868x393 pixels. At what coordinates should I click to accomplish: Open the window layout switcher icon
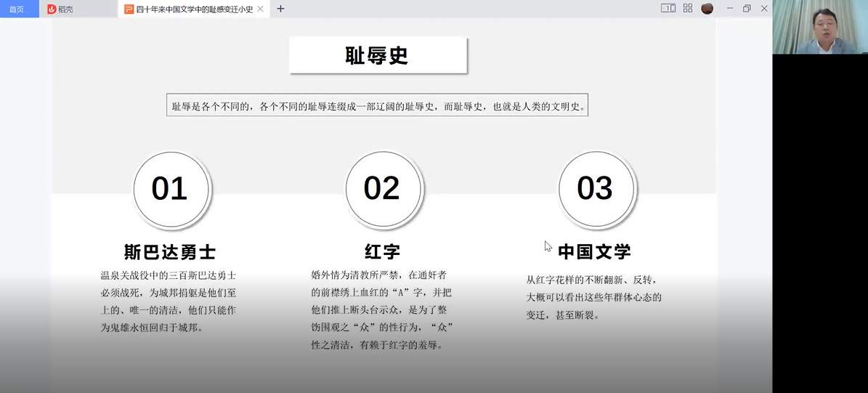point(668,9)
